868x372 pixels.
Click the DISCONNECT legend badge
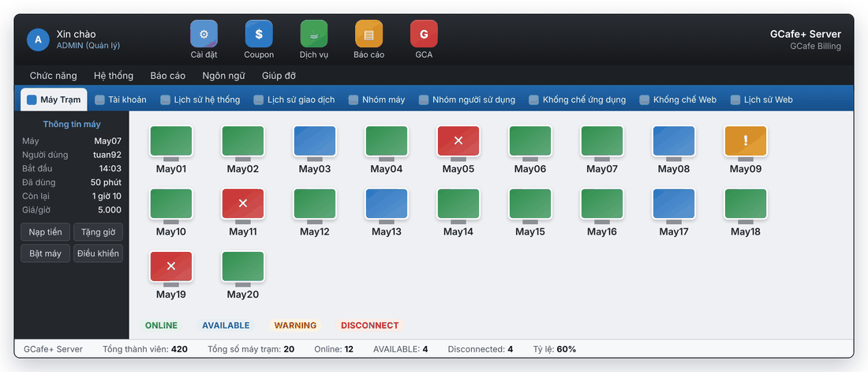[x=370, y=325]
